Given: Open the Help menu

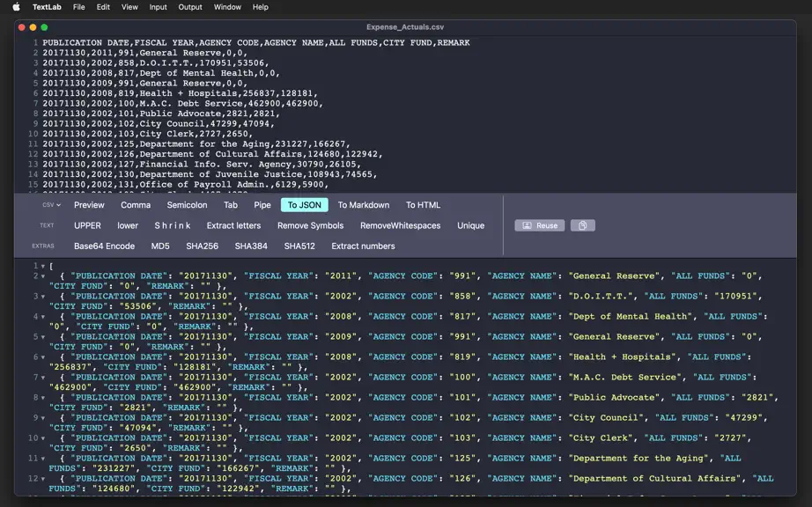Looking at the screenshot, I should pyautogui.click(x=261, y=7).
